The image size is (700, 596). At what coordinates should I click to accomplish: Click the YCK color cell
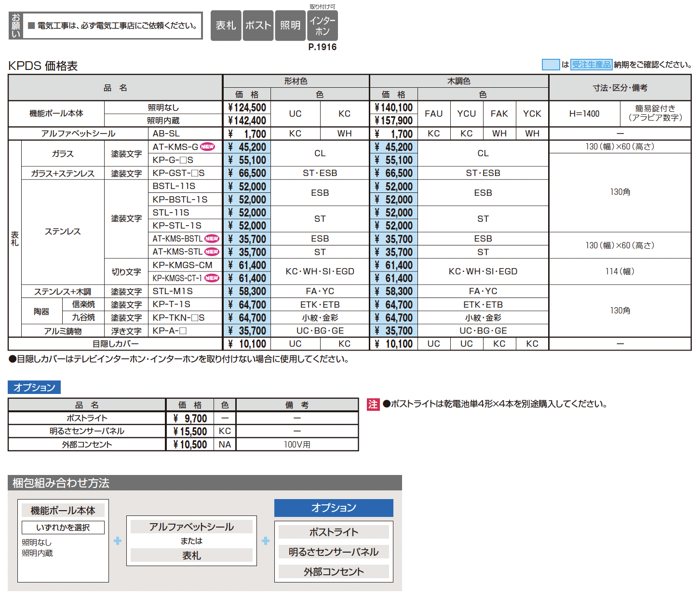[x=532, y=114]
